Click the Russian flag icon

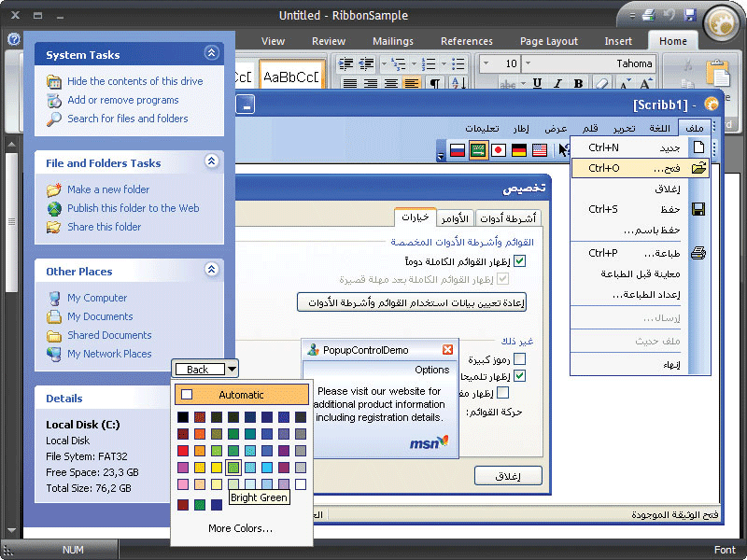click(458, 149)
